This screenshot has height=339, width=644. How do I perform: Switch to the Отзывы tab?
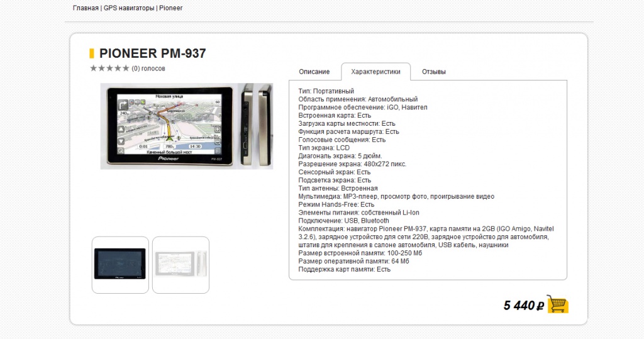[434, 72]
